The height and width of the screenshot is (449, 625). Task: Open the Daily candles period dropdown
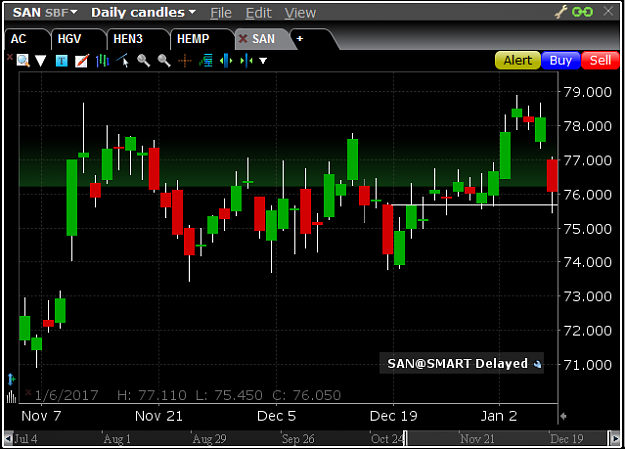click(143, 13)
